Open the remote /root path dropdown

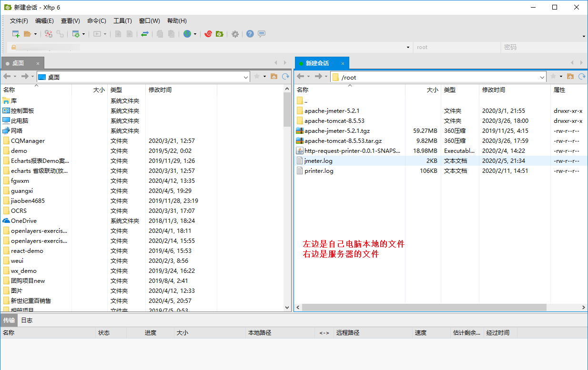click(x=543, y=76)
